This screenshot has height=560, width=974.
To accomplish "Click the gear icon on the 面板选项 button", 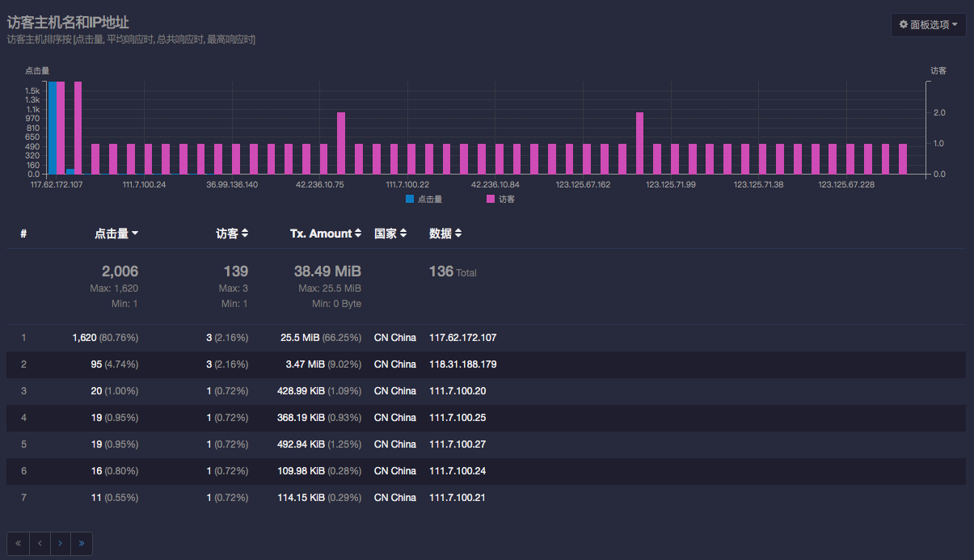I will point(903,25).
